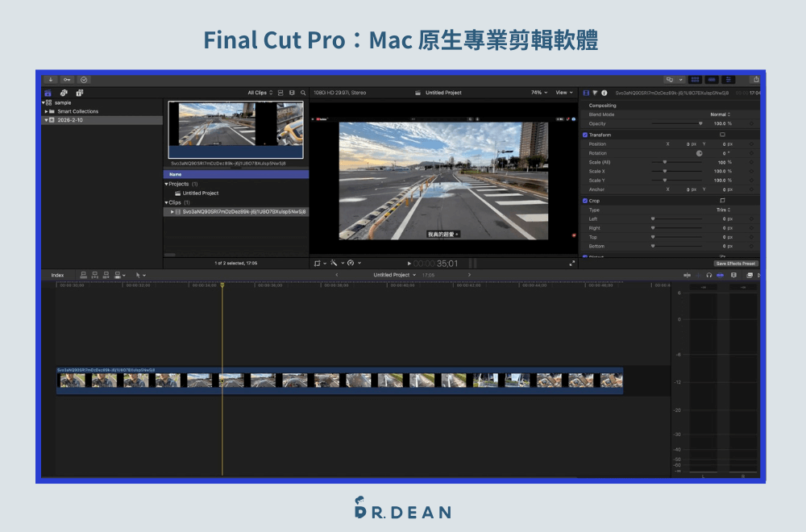Play the viewer with the play button
Screen dimensions: 806x532
409,264
